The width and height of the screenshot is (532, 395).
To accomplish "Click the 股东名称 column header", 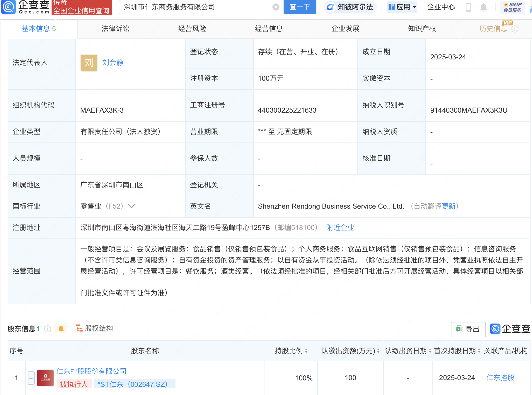I will pyautogui.click(x=145, y=351).
